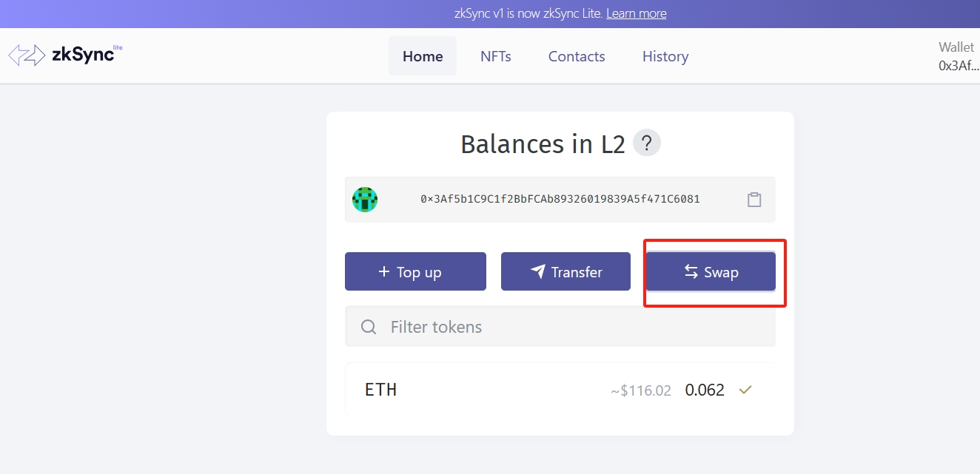
Task: Go to the Contacts tab
Action: (x=577, y=56)
